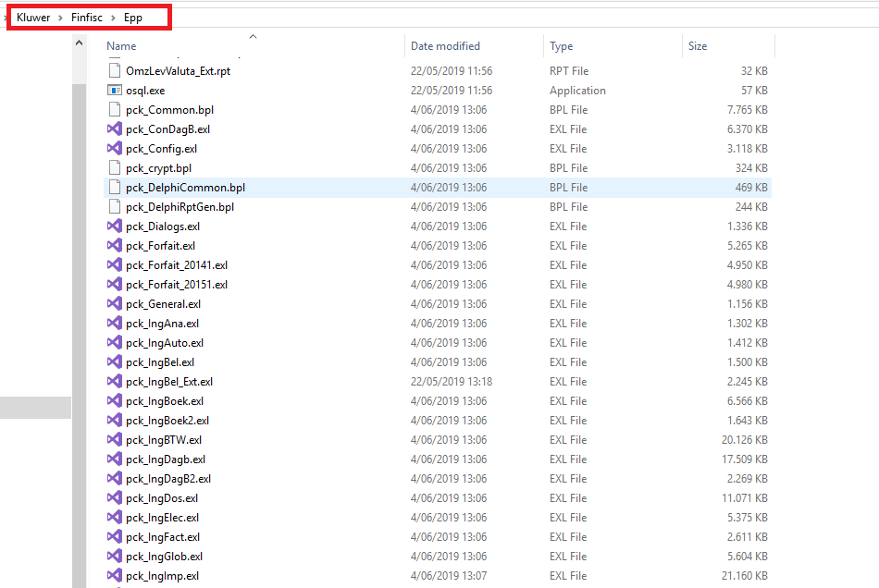The width and height of the screenshot is (879, 588).
Task: Sort files by the Name column header
Action: click(x=121, y=46)
